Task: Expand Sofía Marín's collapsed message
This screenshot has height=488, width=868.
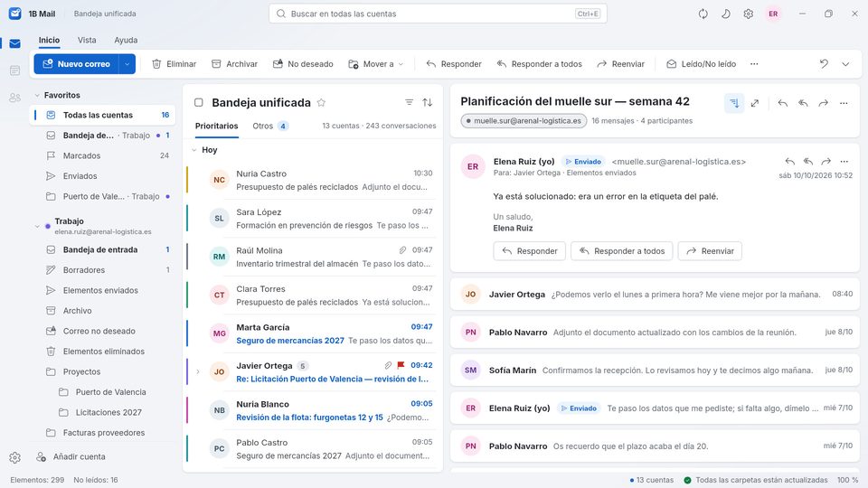Action: coord(655,371)
